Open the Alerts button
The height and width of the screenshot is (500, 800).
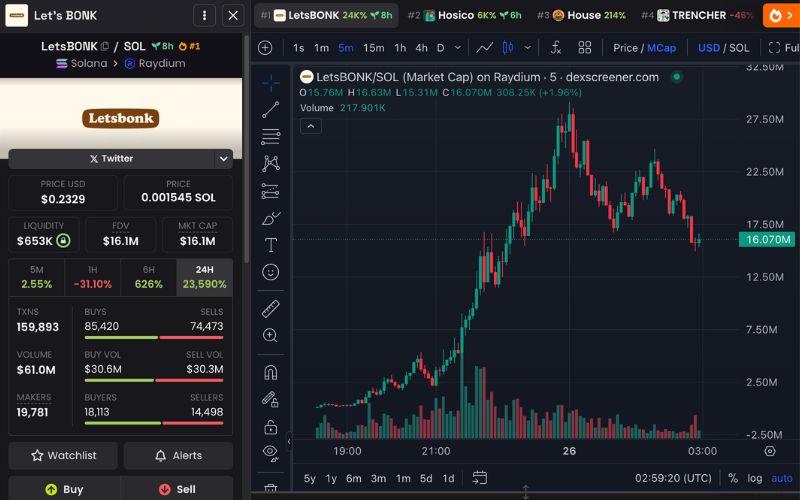coord(179,456)
